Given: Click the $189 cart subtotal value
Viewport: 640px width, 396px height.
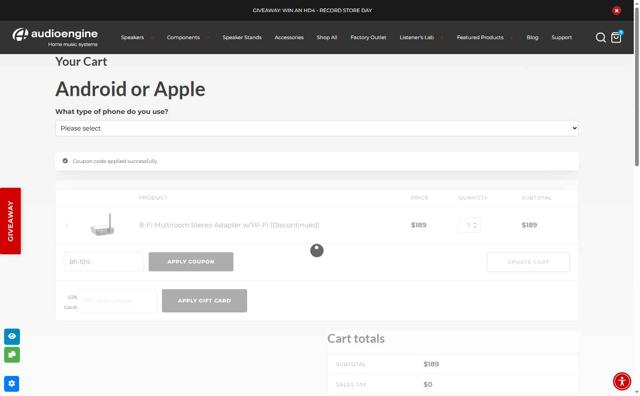Looking at the screenshot, I should coord(431,364).
